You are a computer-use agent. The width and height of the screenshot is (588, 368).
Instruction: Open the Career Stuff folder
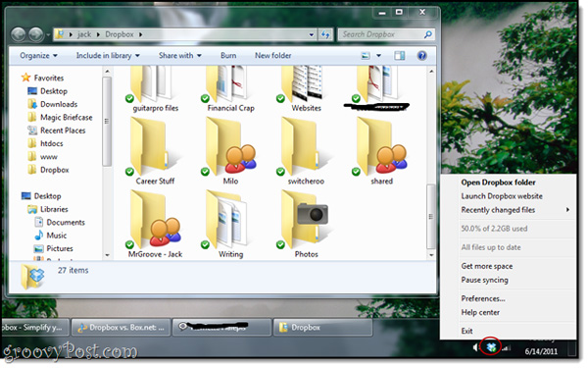click(155, 150)
